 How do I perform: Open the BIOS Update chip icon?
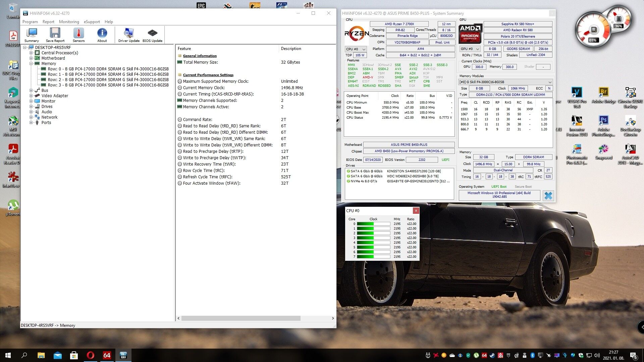tap(152, 35)
